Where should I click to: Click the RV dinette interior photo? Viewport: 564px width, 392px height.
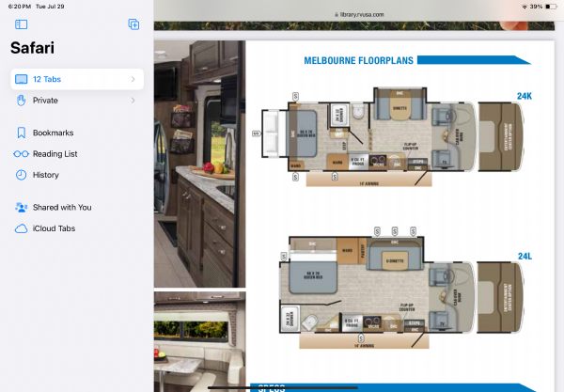[x=199, y=341]
